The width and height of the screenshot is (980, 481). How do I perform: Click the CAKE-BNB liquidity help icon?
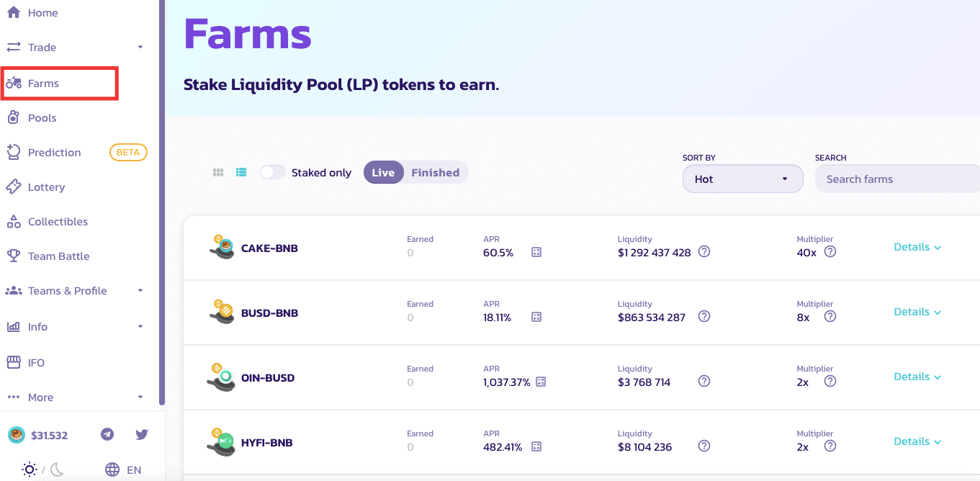(x=705, y=252)
